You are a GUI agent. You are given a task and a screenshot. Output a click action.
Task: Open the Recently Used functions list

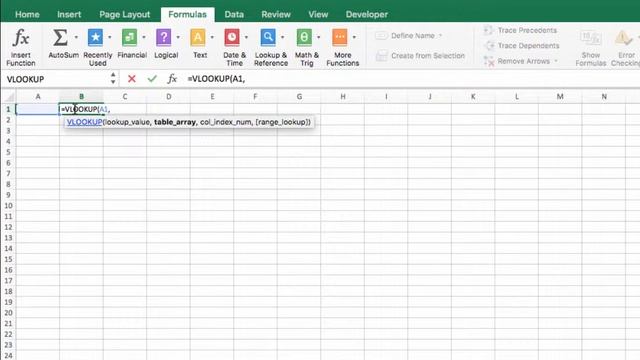[x=97, y=47]
